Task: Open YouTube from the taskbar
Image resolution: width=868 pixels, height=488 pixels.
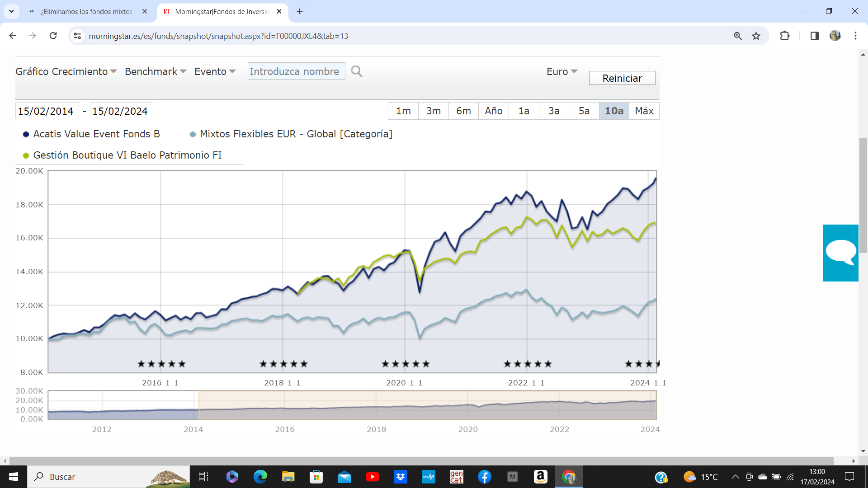Action: [x=373, y=477]
